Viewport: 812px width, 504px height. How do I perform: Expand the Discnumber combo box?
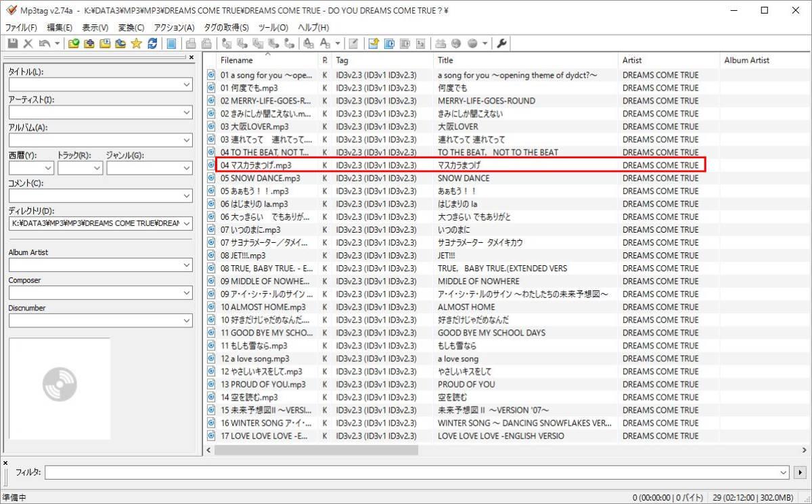click(x=187, y=321)
